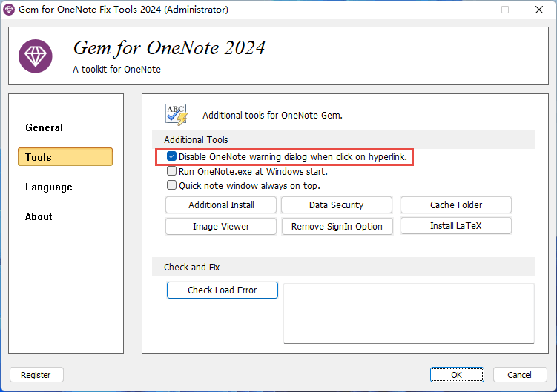Confirm with the OK button

456,375
